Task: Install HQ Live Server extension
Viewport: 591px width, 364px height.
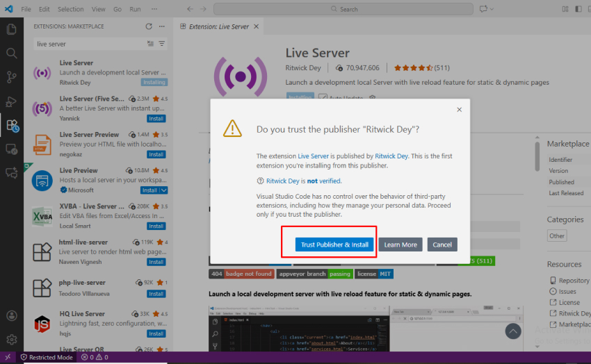Action: click(156, 333)
